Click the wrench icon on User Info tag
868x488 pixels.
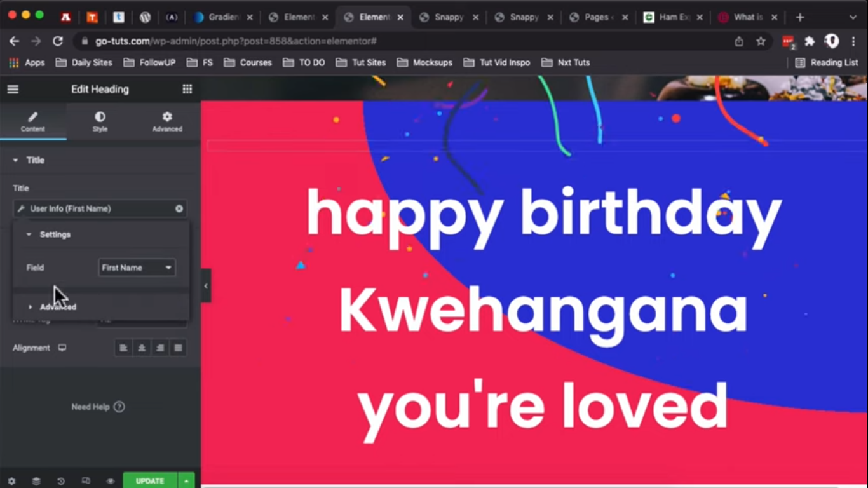21,209
